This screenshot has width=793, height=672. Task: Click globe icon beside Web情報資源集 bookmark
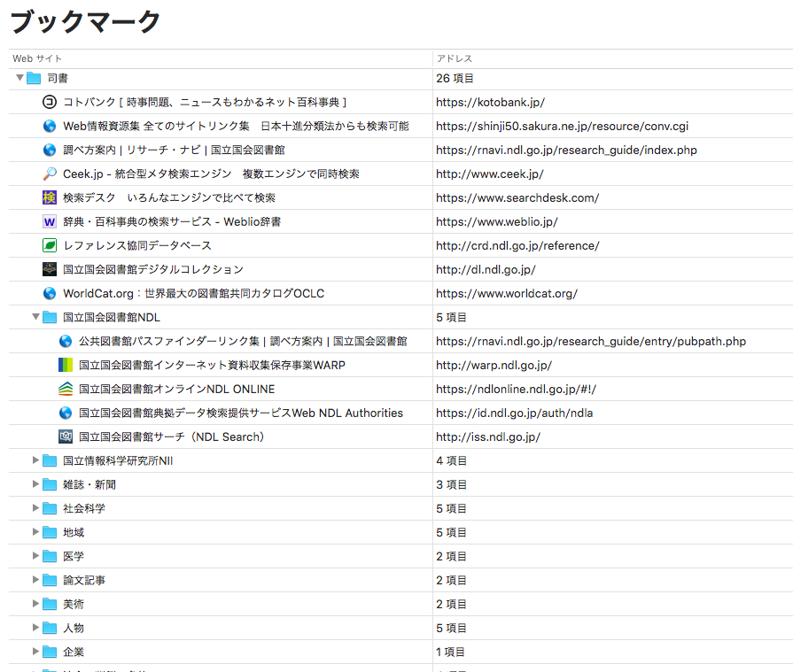pyautogui.click(x=49, y=126)
